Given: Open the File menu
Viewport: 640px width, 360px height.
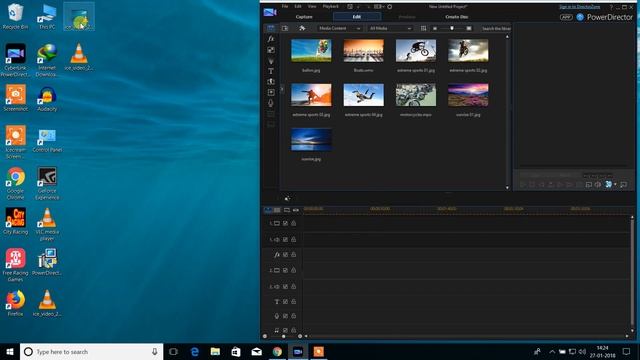Looking at the screenshot, I should [285, 7].
